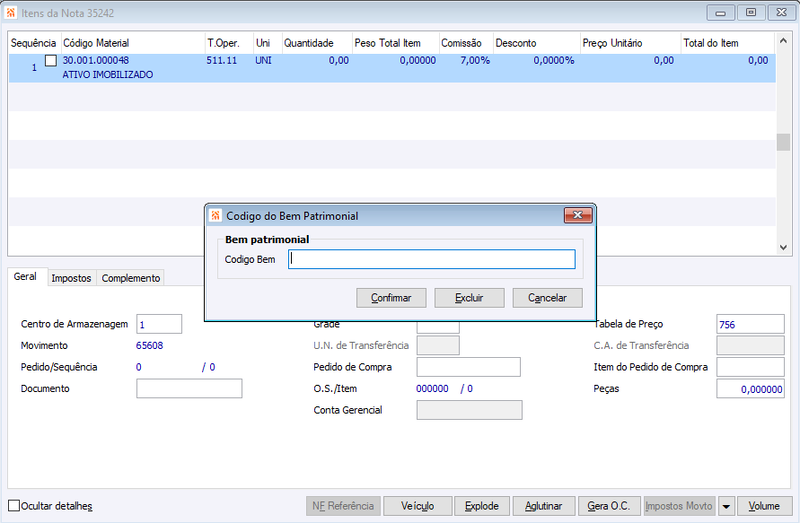This screenshot has height=523, width=800.
Task: Focus the Codigo Bem input field
Action: point(432,259)
